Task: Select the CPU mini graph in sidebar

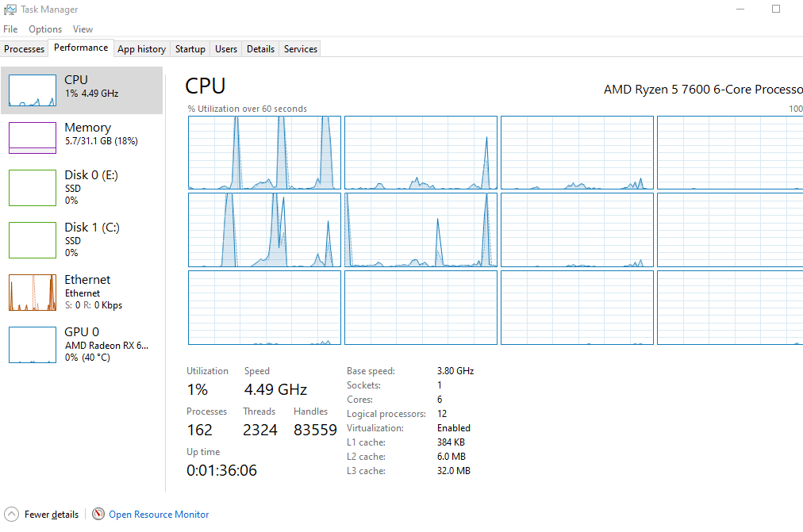Action: pyautogui.click(x=33, y=90)
